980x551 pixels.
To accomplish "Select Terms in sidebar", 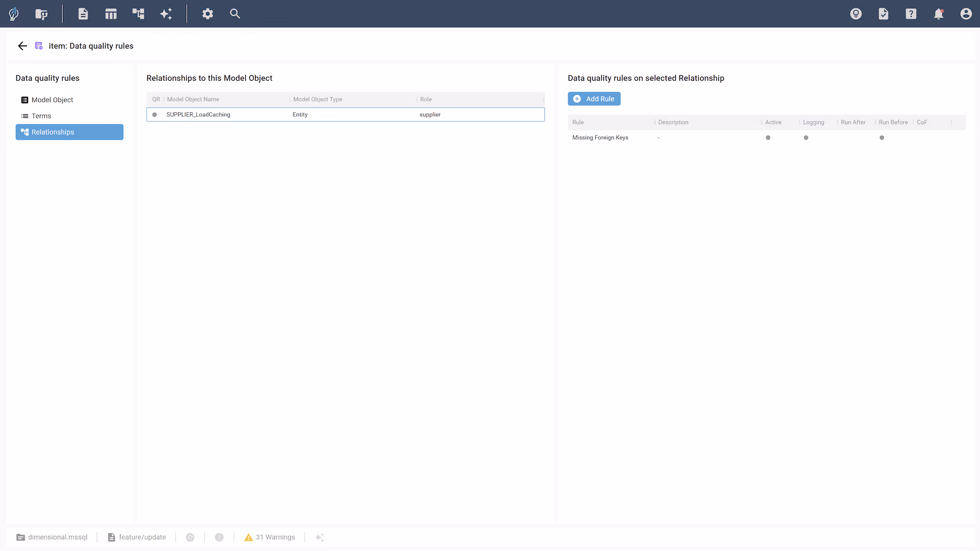I will pyautogui.click(x=41, y=116).
